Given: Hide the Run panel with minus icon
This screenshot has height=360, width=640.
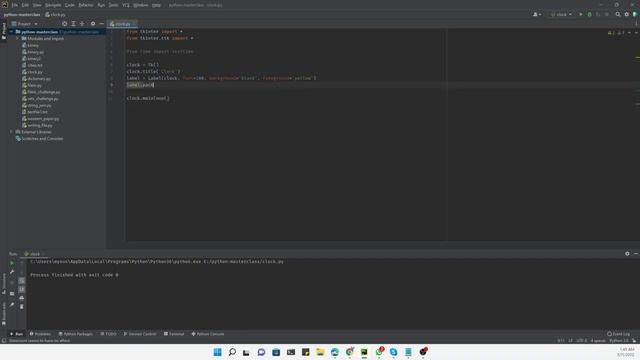Looking at the screenshot, I should [x=636, y=253].
